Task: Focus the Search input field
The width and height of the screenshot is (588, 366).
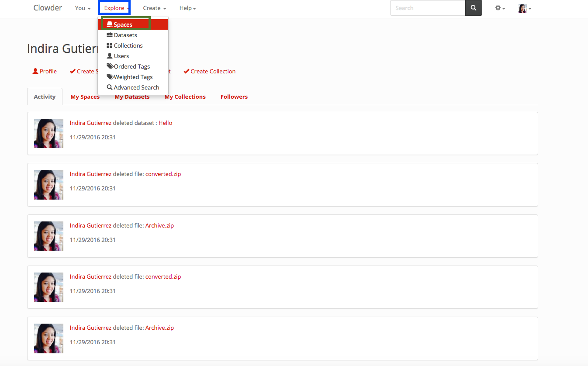Action: [x=427, y=8]
